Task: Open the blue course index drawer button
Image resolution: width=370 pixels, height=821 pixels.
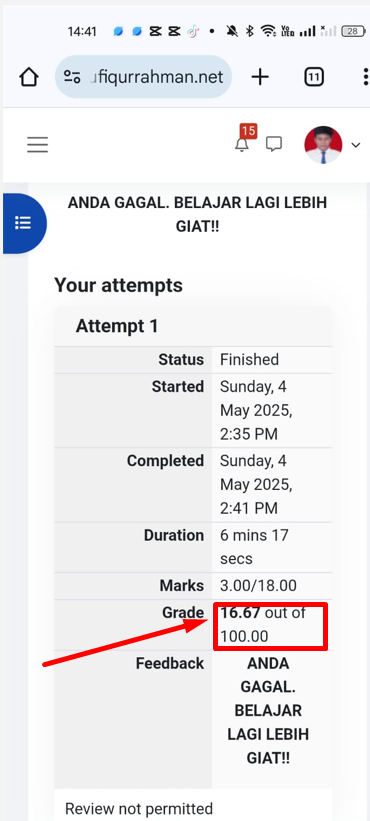Action: tap(24, 223)
